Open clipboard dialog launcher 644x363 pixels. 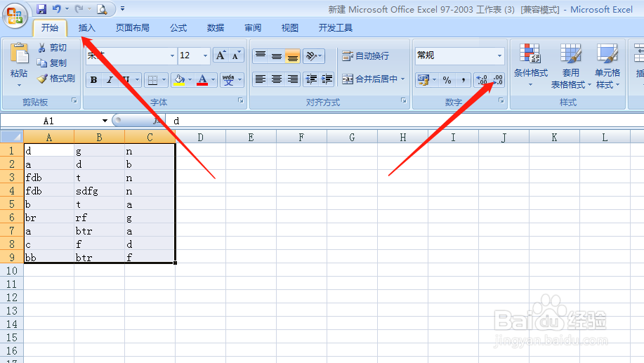(x=74, y=100)
